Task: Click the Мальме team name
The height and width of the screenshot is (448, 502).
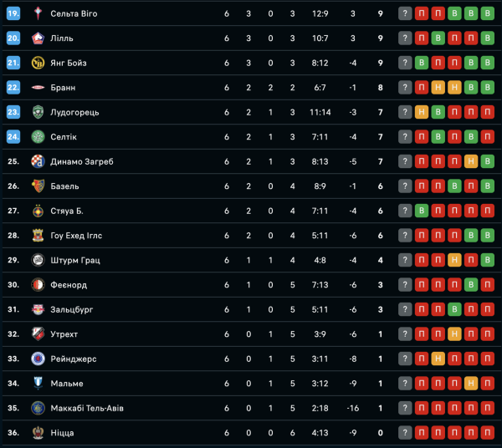Action: tap(66, 384)
